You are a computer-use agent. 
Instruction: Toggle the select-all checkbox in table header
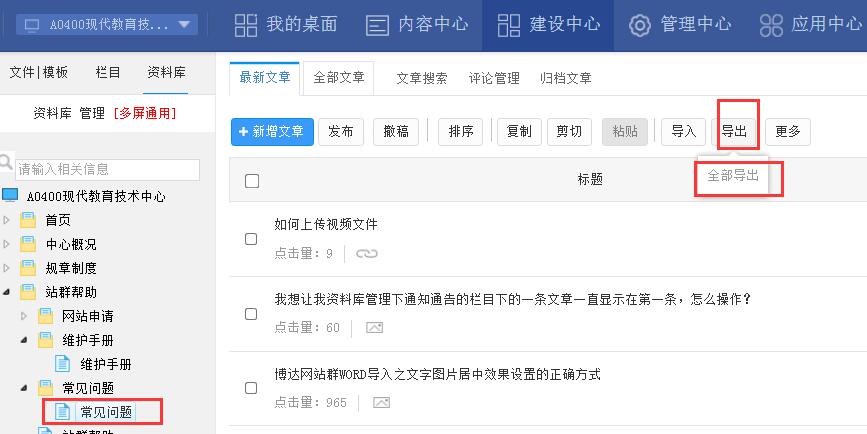coord(252,181)
